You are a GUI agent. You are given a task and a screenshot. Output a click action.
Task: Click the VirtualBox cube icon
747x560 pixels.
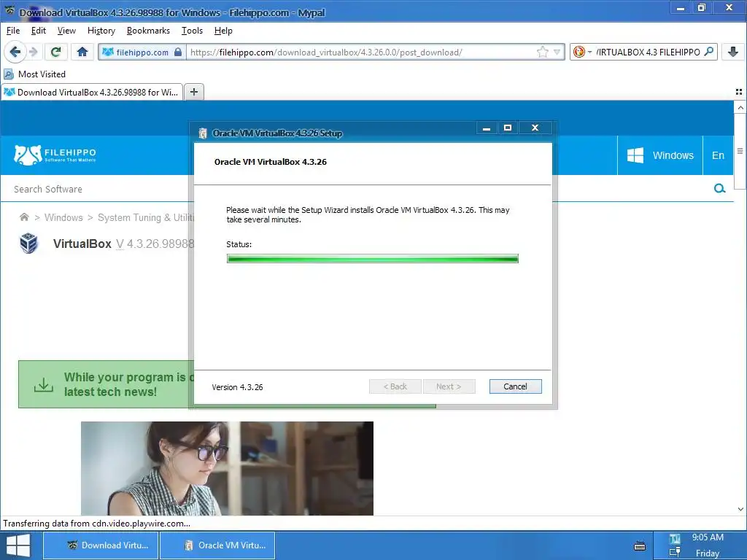28,243
